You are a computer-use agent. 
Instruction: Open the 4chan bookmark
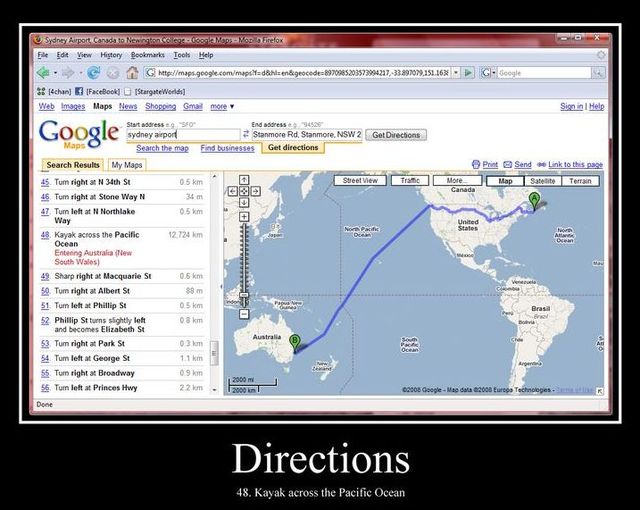[54, 91]
